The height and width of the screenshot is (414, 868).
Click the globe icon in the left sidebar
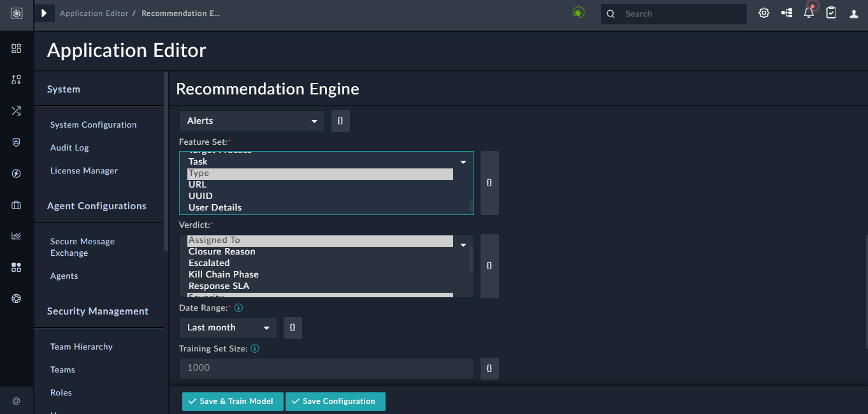[16, 298]
